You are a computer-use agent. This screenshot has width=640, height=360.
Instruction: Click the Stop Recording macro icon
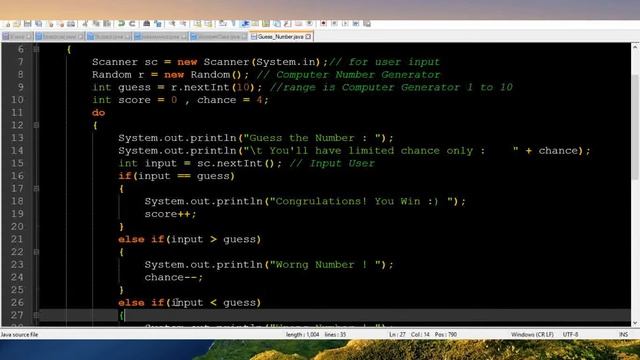click(335, 24)
